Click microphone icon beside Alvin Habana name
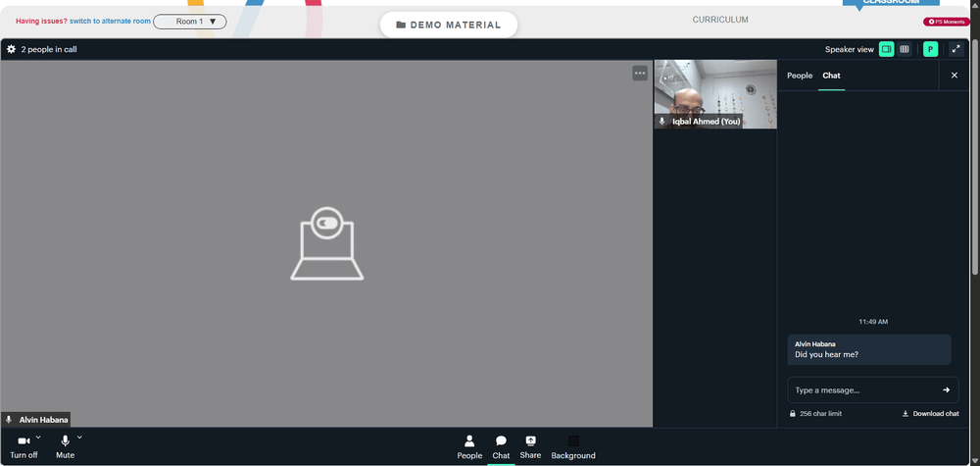This screenshot has width=980, height=466. pos(9,420)
